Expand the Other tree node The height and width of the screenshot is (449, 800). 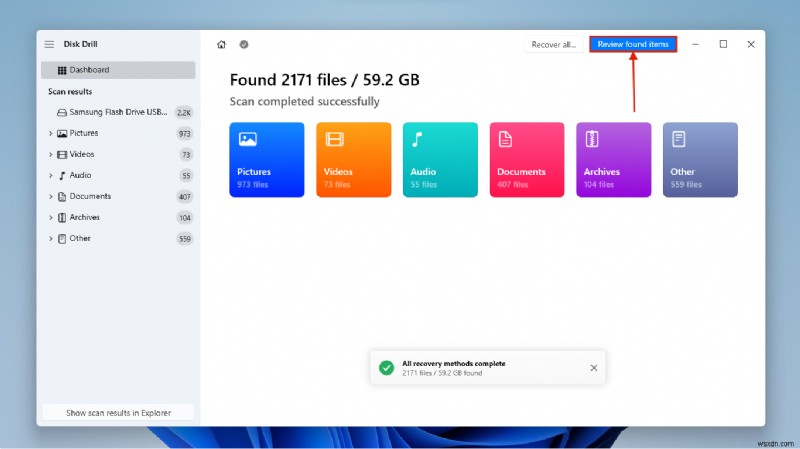point(51,238)
